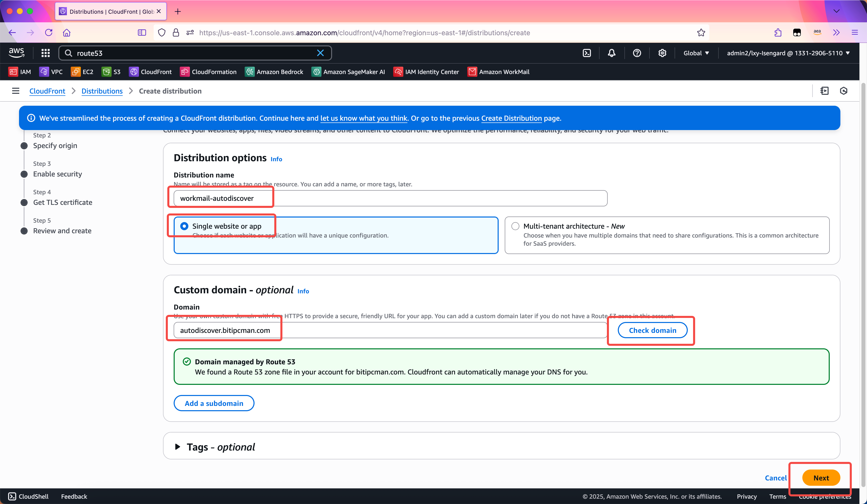Click the tracking protection shield icon

point(161,33)
